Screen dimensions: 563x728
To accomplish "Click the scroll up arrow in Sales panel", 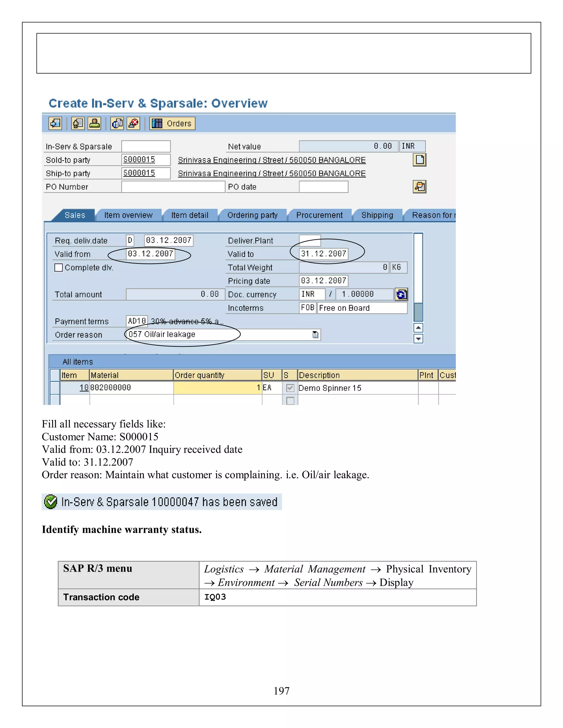I will point(418,328).
